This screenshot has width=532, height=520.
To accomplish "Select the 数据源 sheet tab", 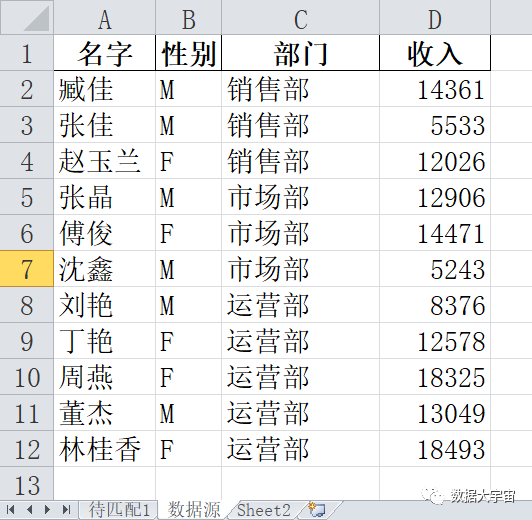I will tap(194, 510).
